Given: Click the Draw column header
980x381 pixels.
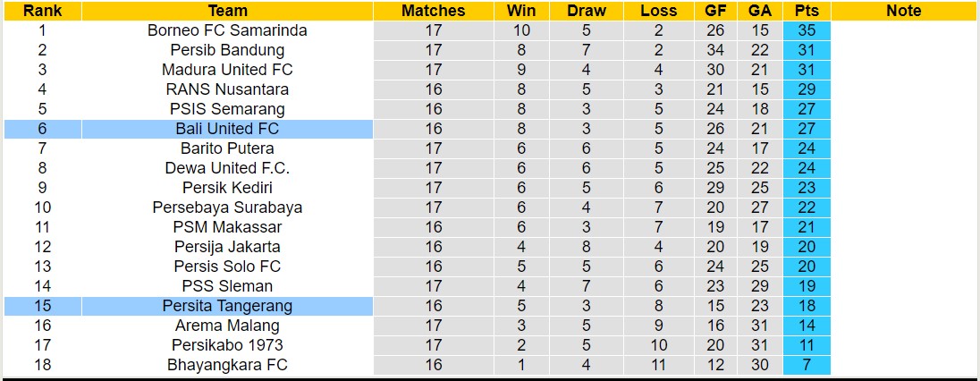Looking at the screenshot, I should [x=587, y=11].
